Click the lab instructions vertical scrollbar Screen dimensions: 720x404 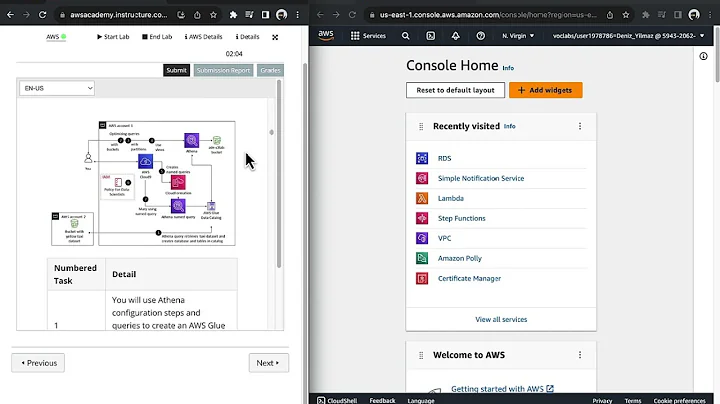coord(279,174)
